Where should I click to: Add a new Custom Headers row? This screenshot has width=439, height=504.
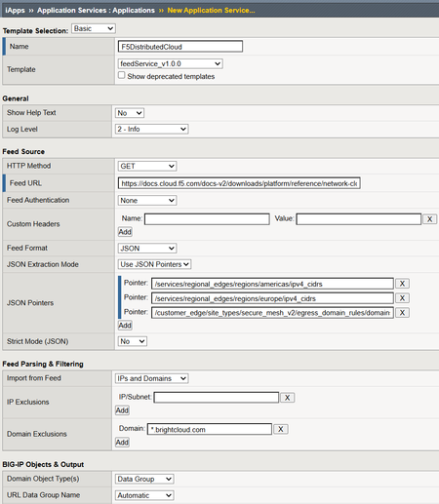tap(125, 232)
